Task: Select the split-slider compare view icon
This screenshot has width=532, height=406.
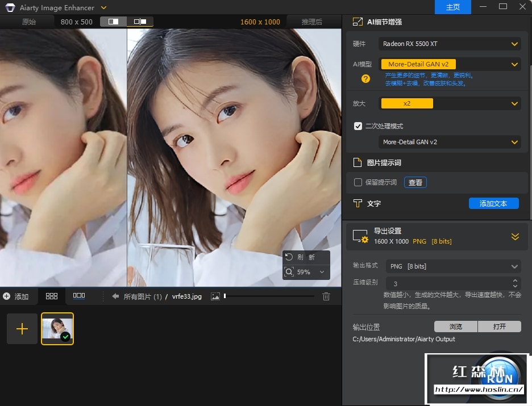Action: pos(113,22)
